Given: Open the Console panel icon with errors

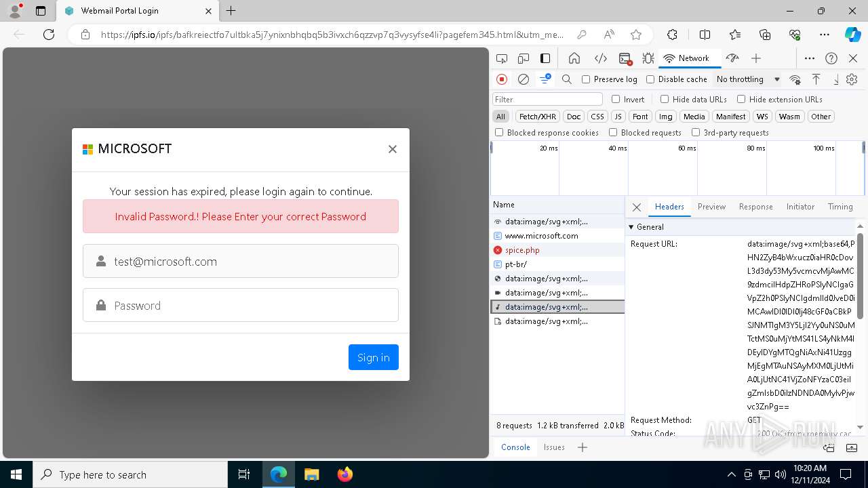Looking at the screenshot, I should point(625,58).
